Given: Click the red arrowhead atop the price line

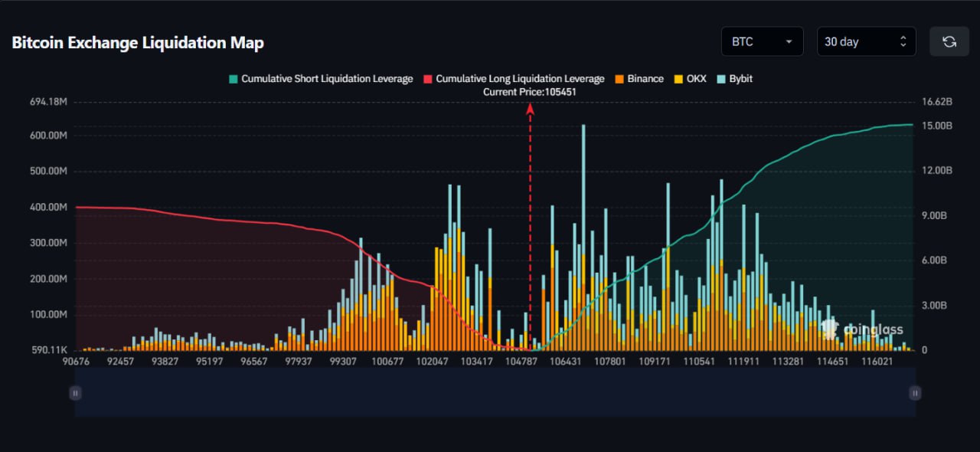Looking at the screenshot, I should 530,109.
